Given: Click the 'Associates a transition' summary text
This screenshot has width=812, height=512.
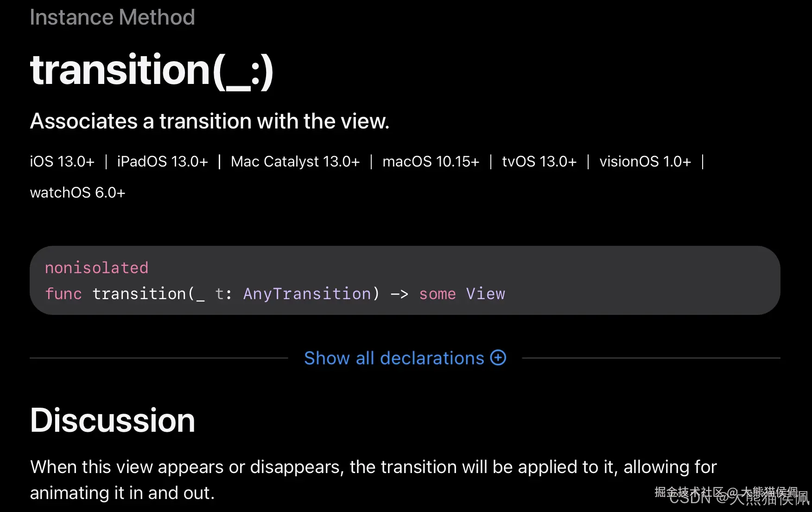Looking at the screenshot, I should tap(209, 121).
